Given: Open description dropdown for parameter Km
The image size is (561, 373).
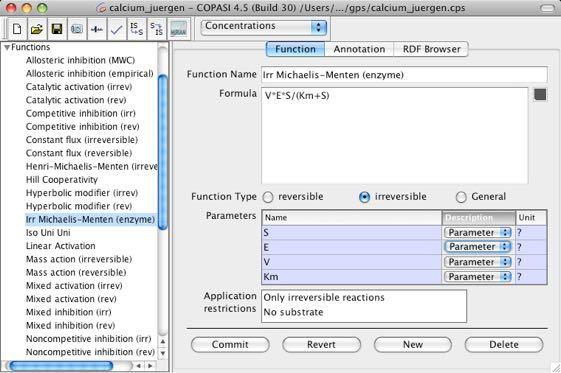Looking at the screenshot, I should pos(478,277).
